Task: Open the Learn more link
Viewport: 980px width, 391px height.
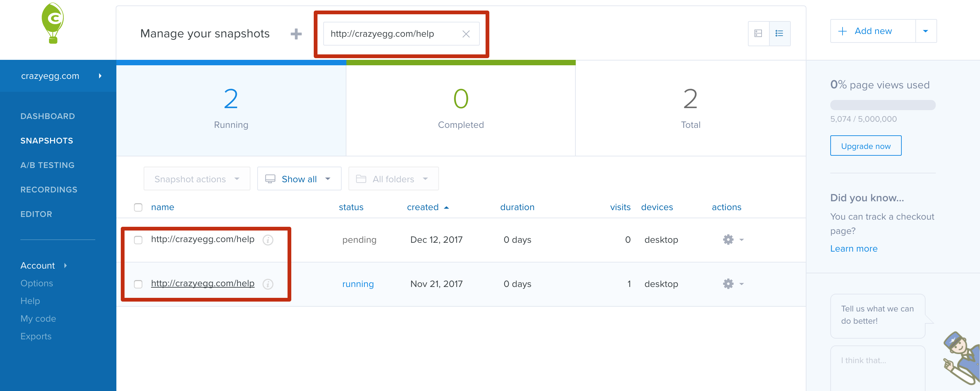Action: click(854, 249)
